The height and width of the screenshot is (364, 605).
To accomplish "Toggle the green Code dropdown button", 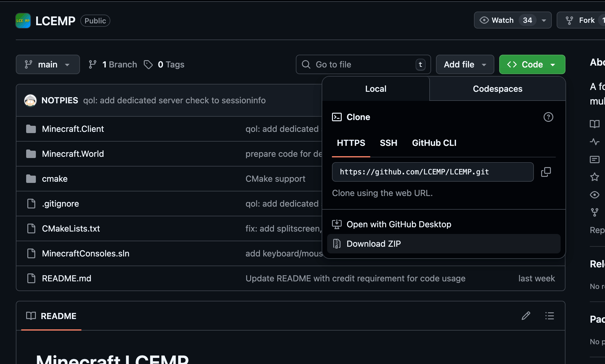I will (x=532, y=64).
